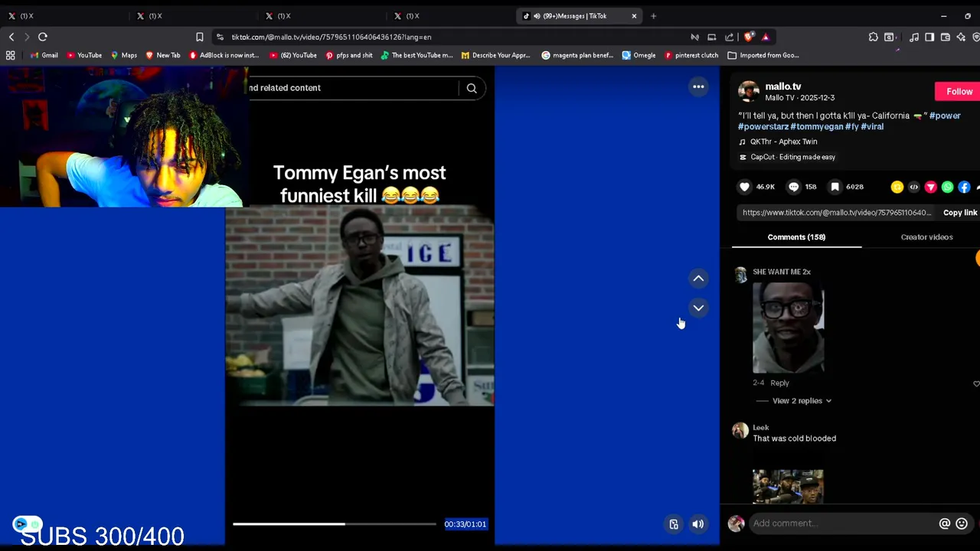Share the video to WhatsApp
Screen dimensions: 980x551
coord(948,187)
